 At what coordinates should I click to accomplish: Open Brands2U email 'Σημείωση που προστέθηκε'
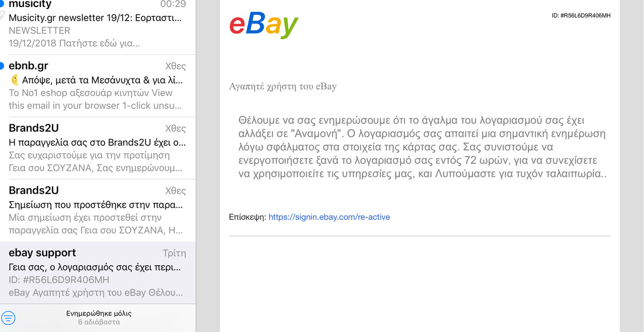pyautogui.click(x=98, y=210)
